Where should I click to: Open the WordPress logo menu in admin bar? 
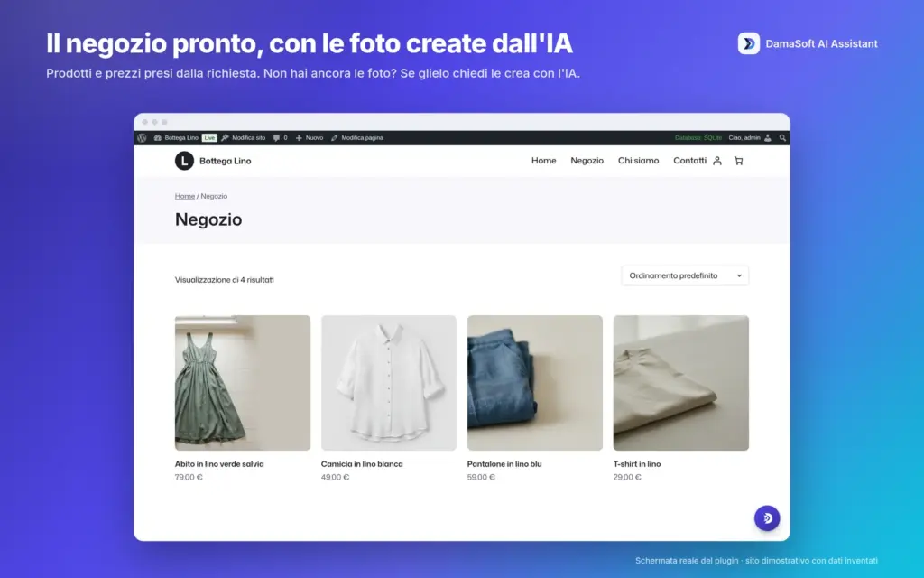coord(142,138)
